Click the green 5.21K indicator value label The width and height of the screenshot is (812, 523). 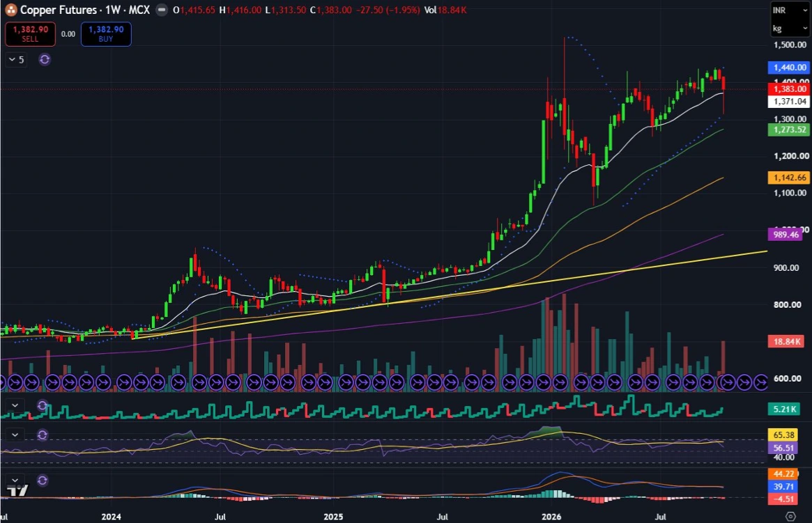click(x=784, y=409)
